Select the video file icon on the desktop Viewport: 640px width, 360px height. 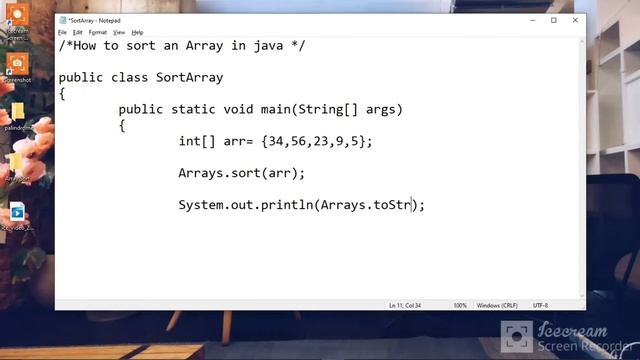(x=17, y=216)
